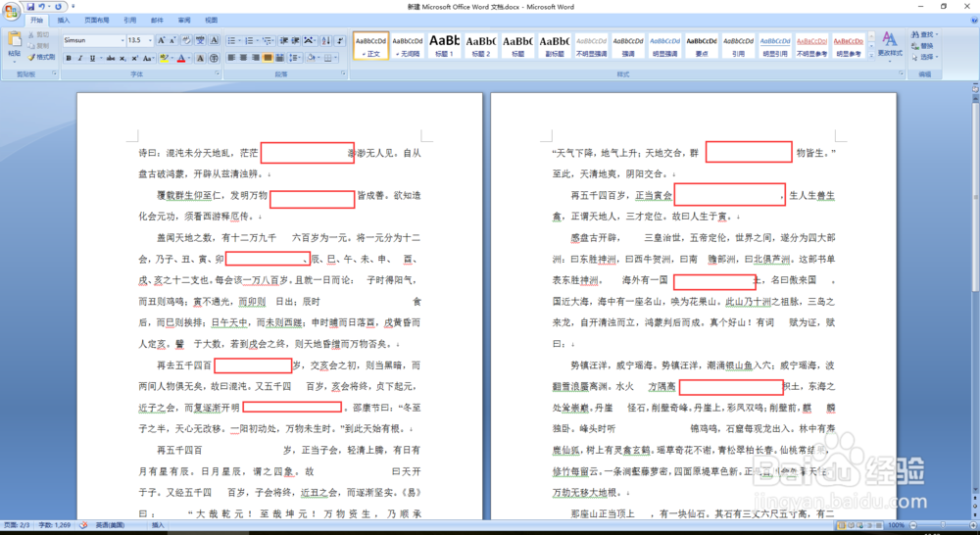Switch to the 开始 (Home) tab
The height and width of the screenshot is (535, 980).
click(x=37, y=20)
